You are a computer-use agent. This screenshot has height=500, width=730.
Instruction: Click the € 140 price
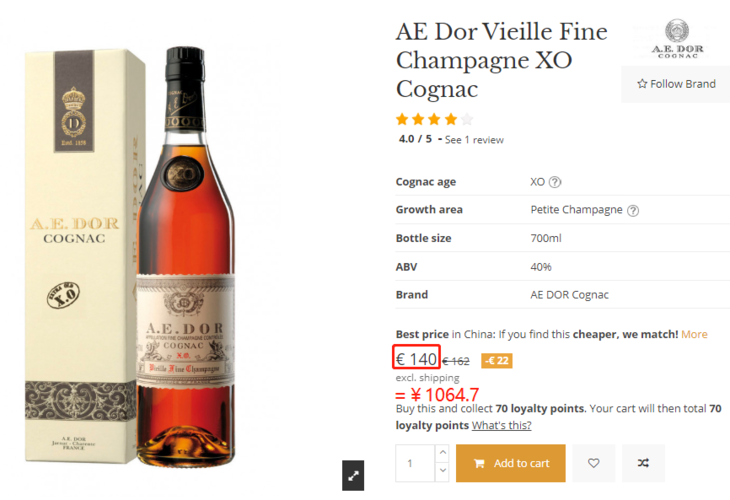click(417, 359)
